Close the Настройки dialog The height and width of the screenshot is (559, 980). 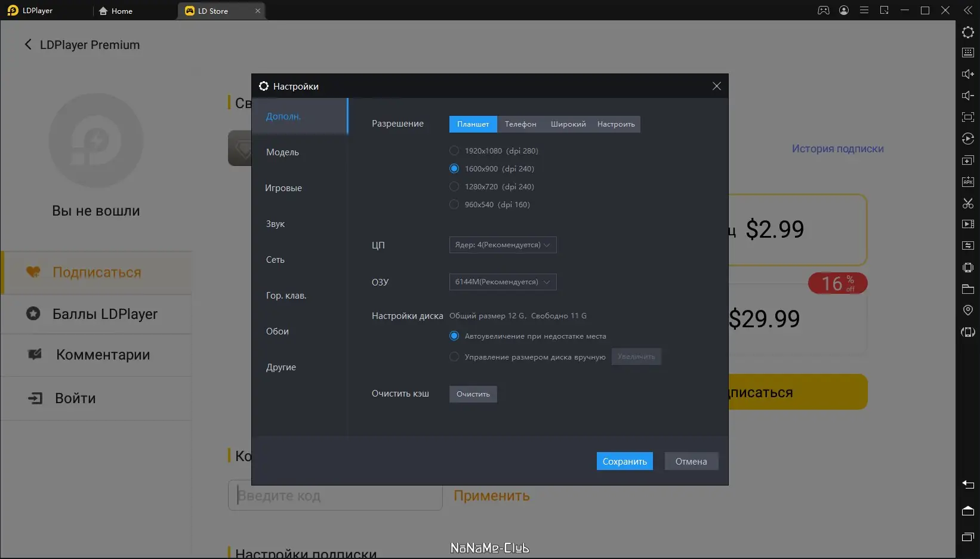coord(717,87)
